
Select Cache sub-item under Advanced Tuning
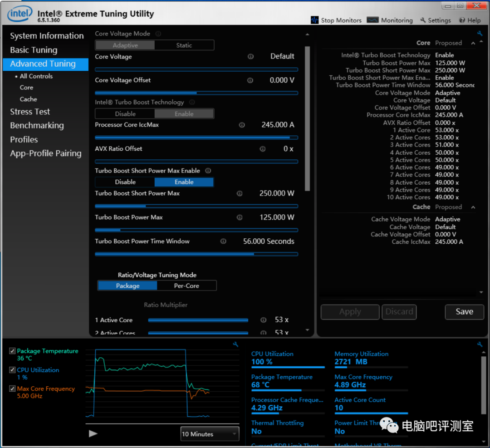(28, 99)
